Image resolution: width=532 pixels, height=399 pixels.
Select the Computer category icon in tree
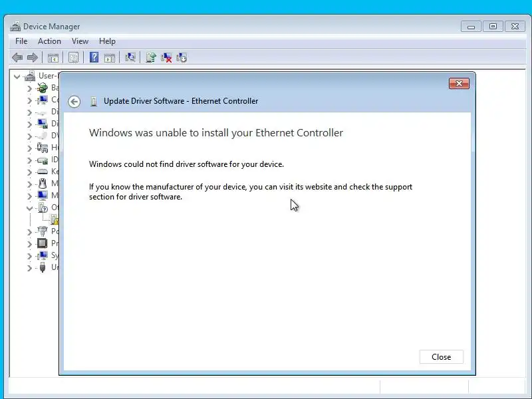click(43, 100)
